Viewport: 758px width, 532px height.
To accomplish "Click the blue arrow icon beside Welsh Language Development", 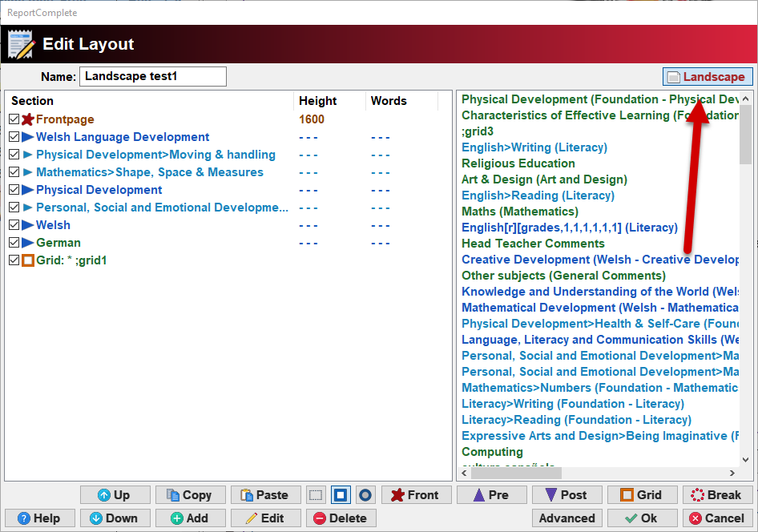I will pos(27,137).
